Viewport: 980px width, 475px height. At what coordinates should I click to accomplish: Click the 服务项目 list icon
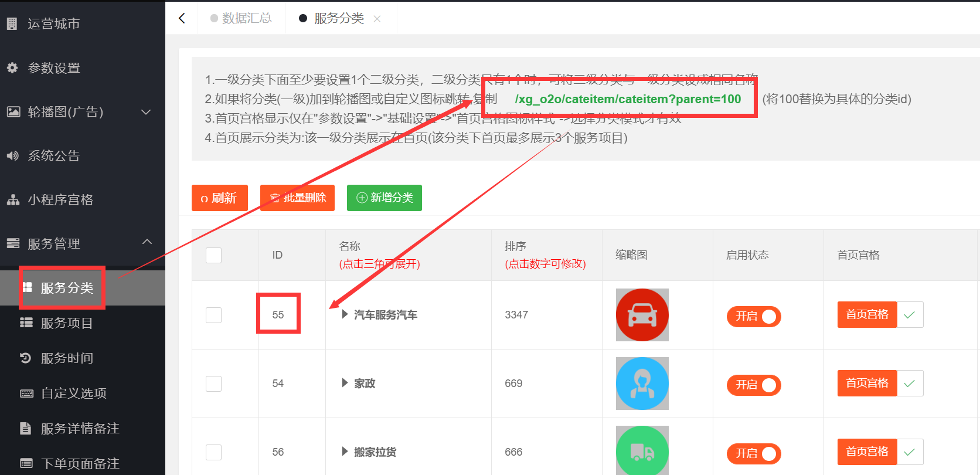click(26, 323)
